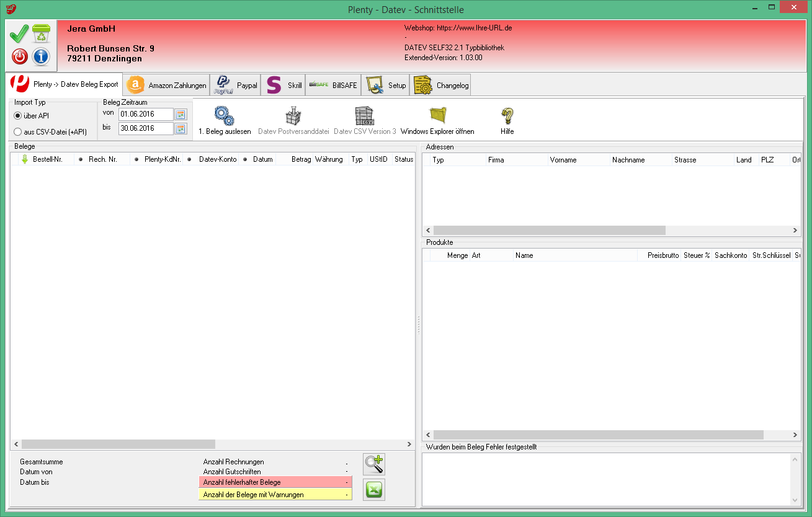The width and height of the screenshot is (812, 517).
Task: Select 'aus CSV-Datei (+API)' radio option
Action: [18, 131]
